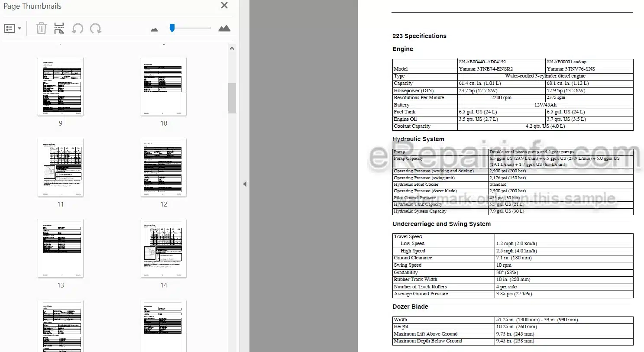Click 'Revolutions Per Minute' row label
The width and height of the screenshot is (644, 352).
pyautogui.click(x=419, y=97)
